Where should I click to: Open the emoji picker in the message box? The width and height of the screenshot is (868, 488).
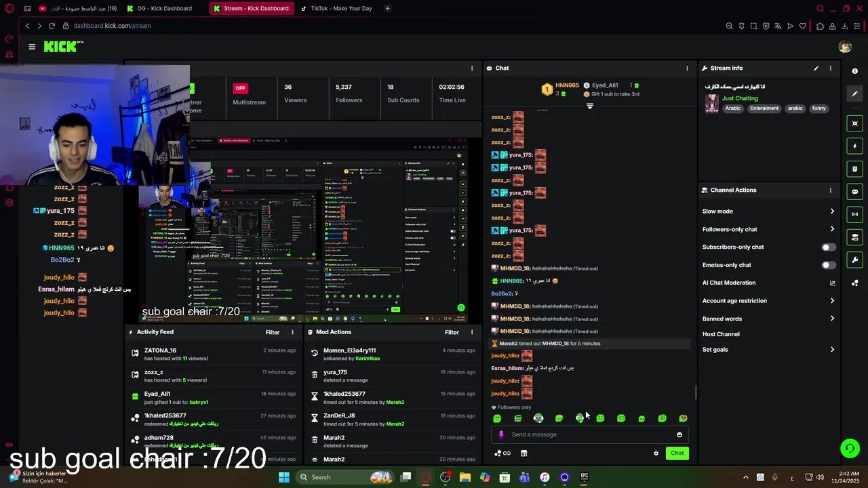[679, 435]
